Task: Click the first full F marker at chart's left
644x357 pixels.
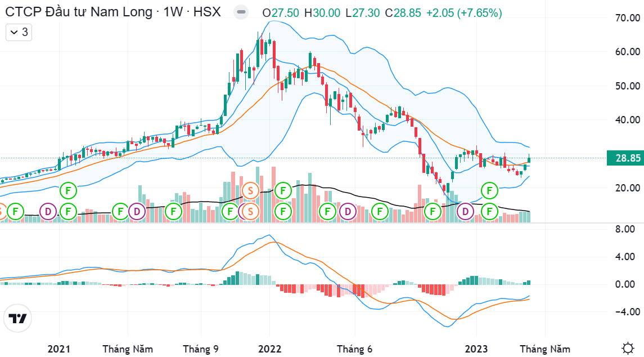Action: (x=15, y=212)
